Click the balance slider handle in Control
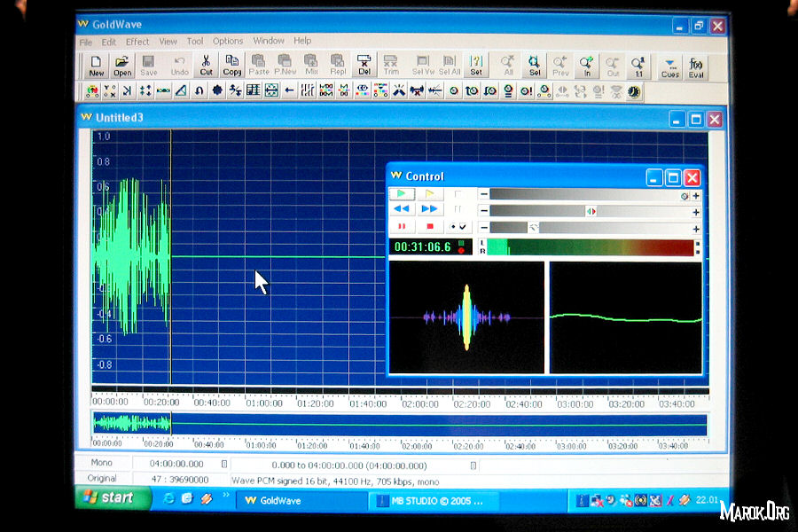 point(591,211)
